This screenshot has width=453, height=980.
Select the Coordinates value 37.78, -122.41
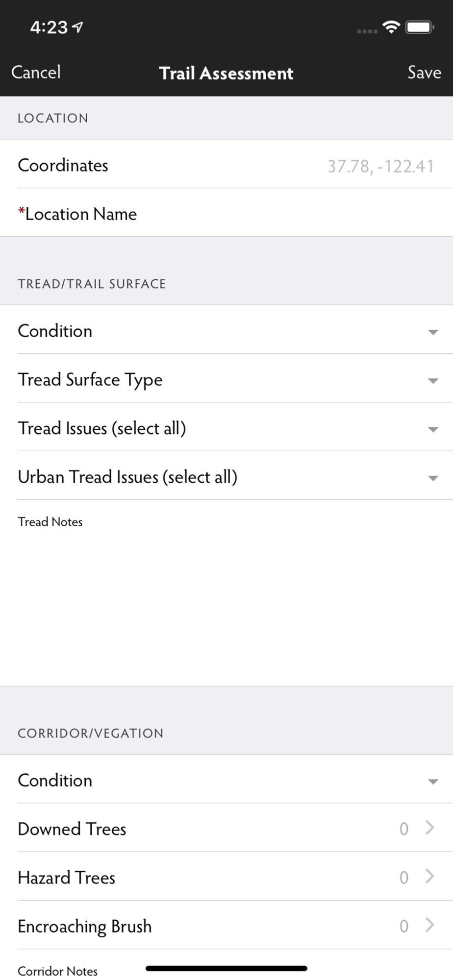(380, 166)
